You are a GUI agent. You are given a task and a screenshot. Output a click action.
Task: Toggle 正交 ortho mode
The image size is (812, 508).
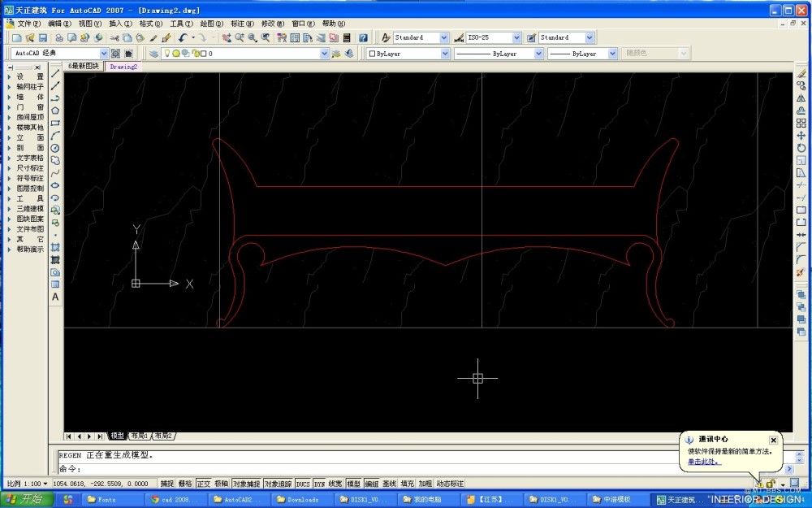click(204, 484)
